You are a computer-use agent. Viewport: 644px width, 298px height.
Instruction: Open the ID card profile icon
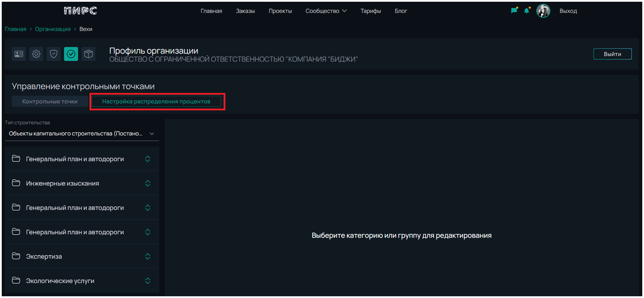[x=19, y=54]
